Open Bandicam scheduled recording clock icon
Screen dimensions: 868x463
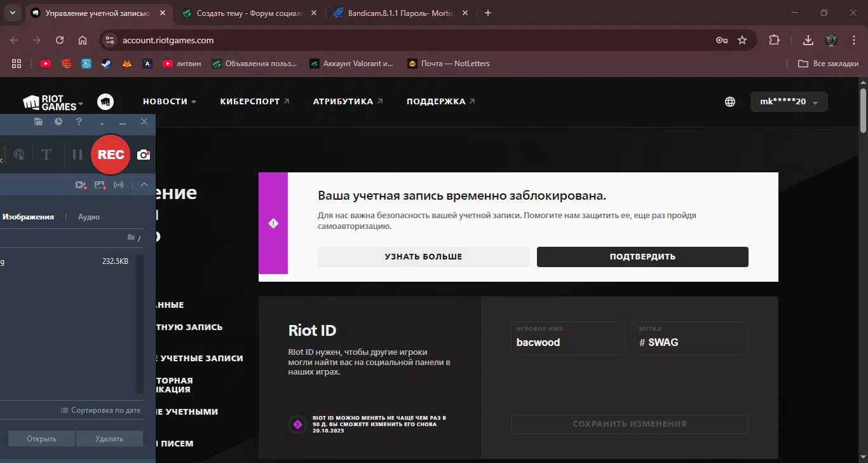coord(58,121)
